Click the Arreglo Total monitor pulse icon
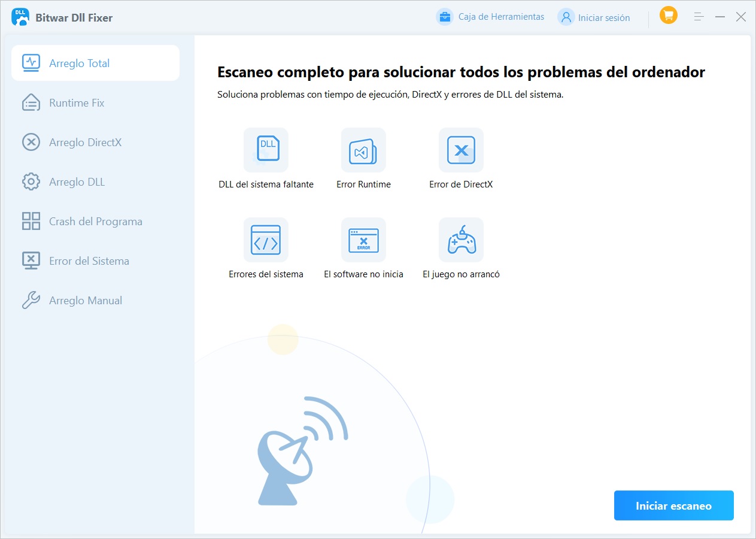This screenshot has width=756, height=539. (31, 63)
